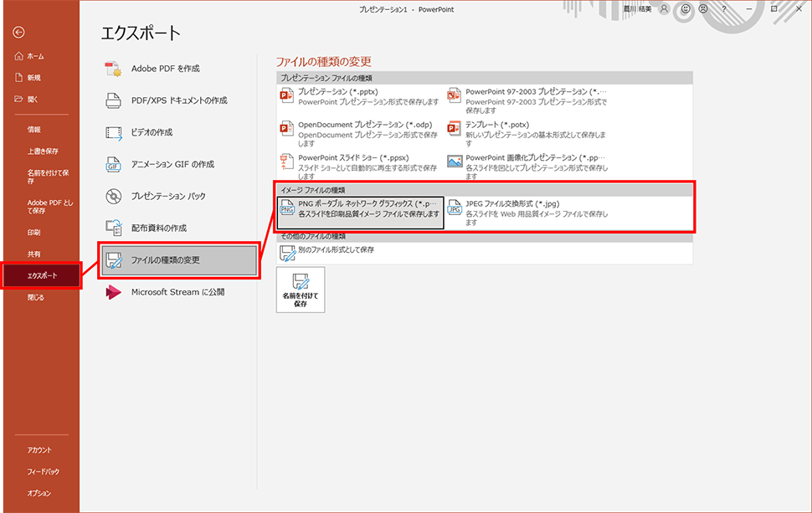
Task: Click the アニメーション GIF の作成 icon
Action: tap(113, 165)
